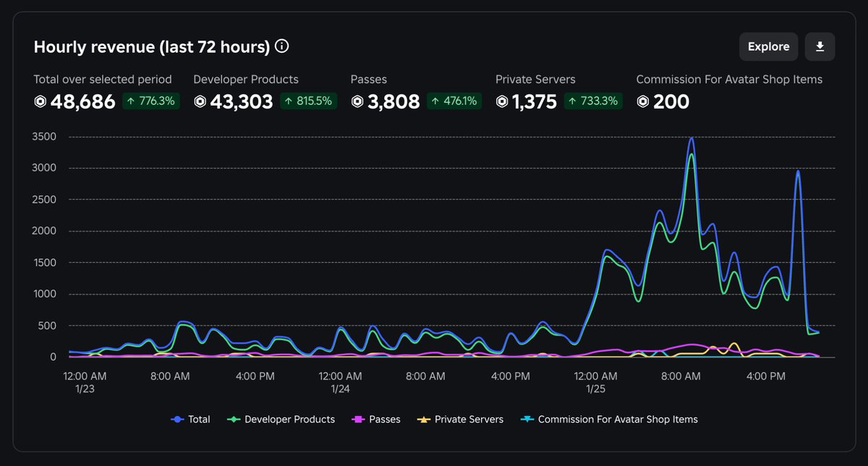Click the Hourly revenue (last 72 hours) title
Viewport: 868px width, 466px height.
[152, 47]
